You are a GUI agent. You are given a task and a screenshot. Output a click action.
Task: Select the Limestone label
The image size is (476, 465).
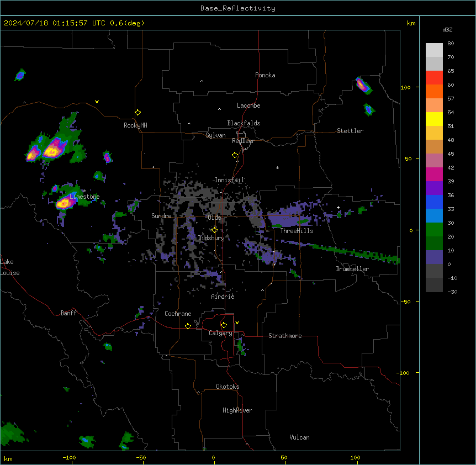pos(84,197)
